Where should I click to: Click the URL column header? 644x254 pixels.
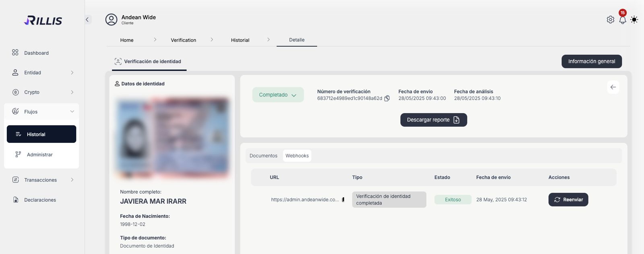pos(275,178)
